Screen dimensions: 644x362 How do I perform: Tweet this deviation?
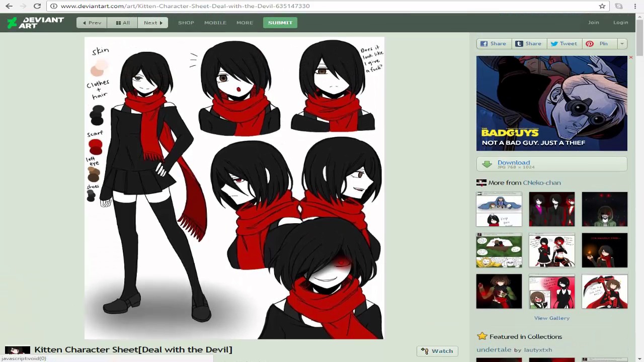[563, 44]
